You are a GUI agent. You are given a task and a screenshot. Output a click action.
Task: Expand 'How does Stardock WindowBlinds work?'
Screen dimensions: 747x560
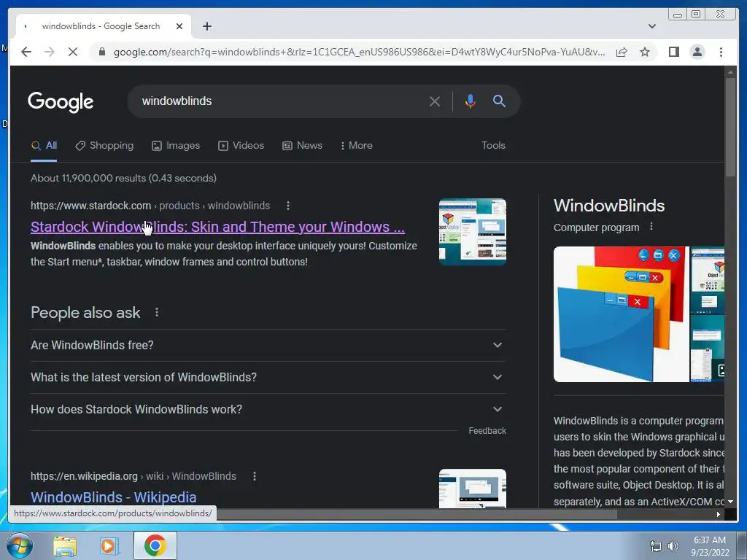point(268,410)
